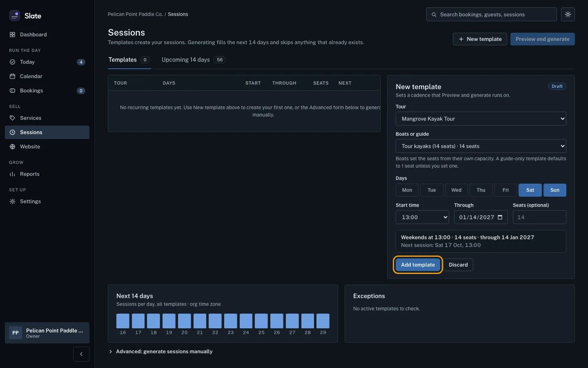Toggle the light/dark theme sun icon

[x=568, y=14]
